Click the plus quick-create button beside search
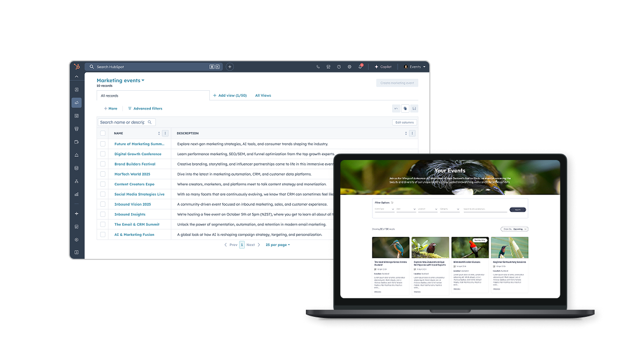Image resolution: width=644 pixels, height=363 pixels. pos(230,67)
